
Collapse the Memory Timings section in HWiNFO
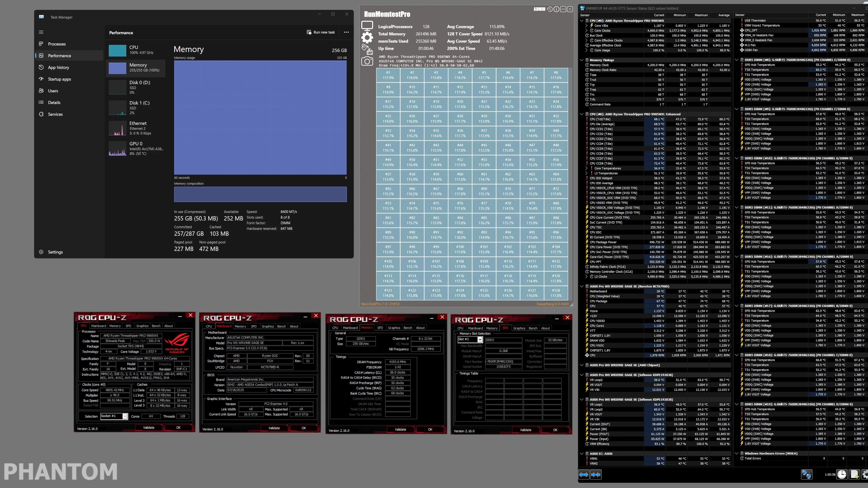point(582,60)
